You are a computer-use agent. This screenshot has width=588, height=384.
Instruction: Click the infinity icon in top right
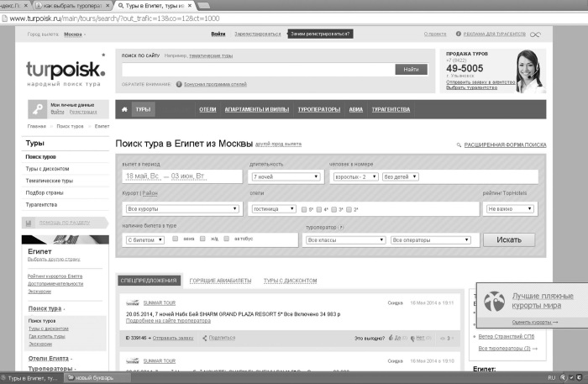tap(535, 34)
